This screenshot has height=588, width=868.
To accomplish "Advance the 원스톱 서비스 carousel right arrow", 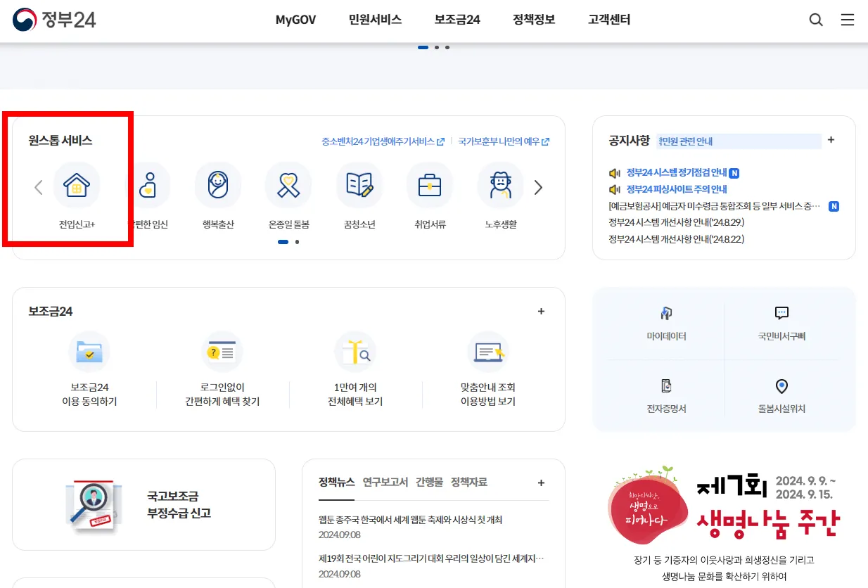I will coord(538,187).
